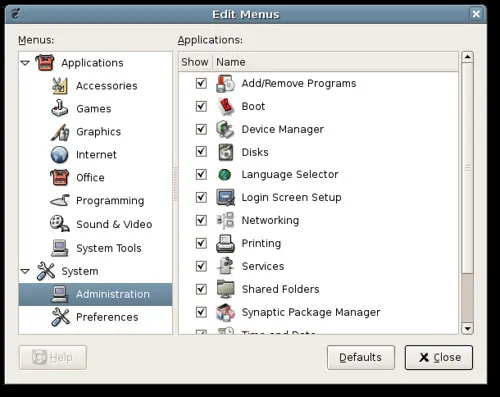Select the Login Screen Setup row text
Image resolution: width=500 pixels, height=397 pixels.
[291, 197]
